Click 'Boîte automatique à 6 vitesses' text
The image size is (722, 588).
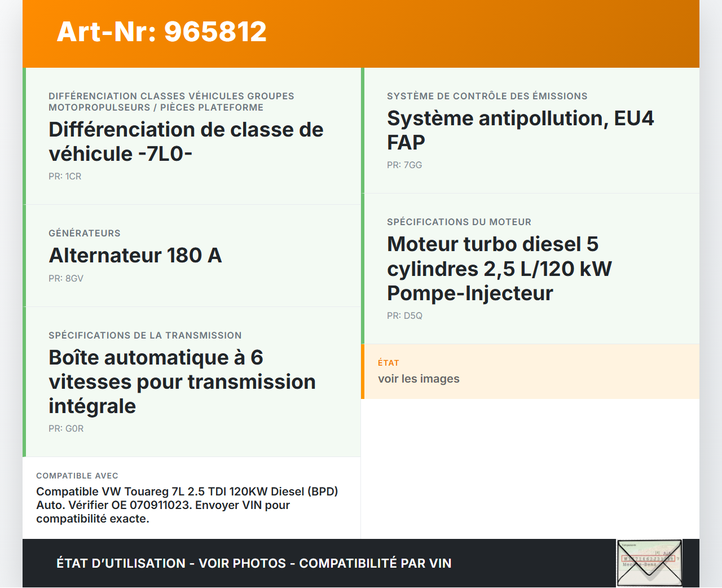[x=182, y=381]
